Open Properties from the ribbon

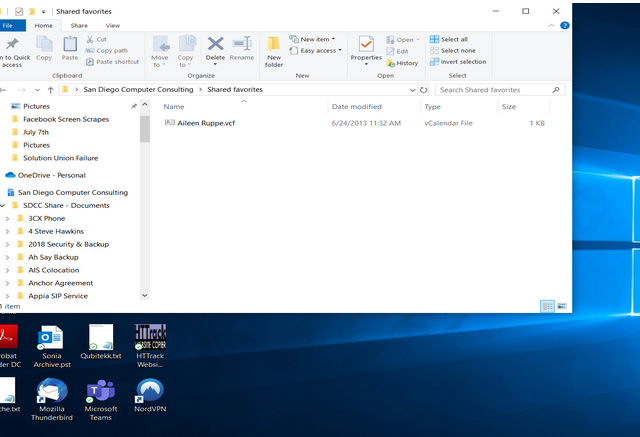coord(366,48)
